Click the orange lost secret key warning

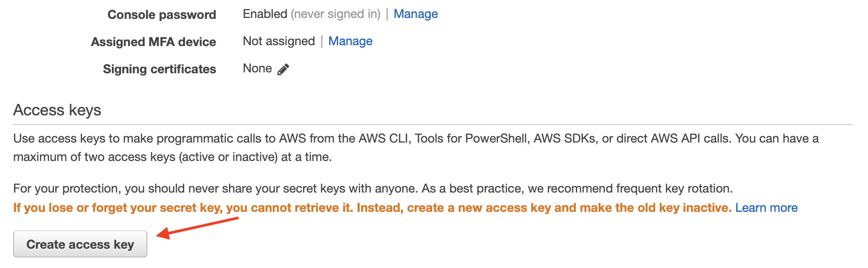pos(372,208)
